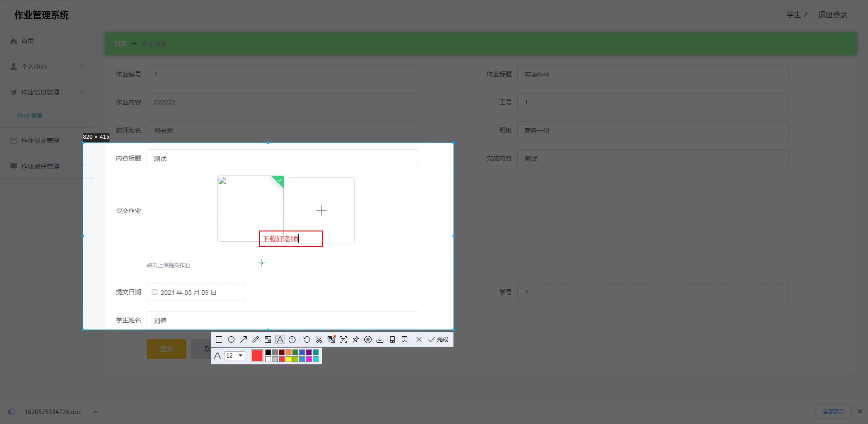Image resolution: width=868 pixels, height=424 pixels.
Task: Open the font size dropdown
Action: [x=234, y=356]
